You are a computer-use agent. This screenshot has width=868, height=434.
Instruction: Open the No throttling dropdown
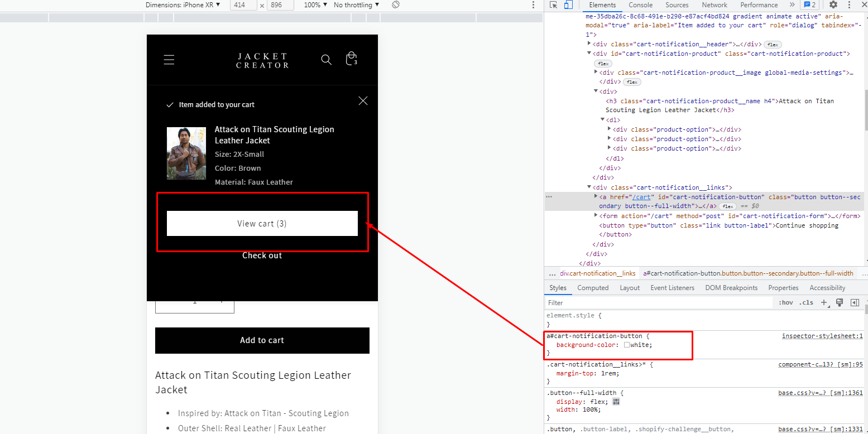pyautogui.click(x=356, y=5)
